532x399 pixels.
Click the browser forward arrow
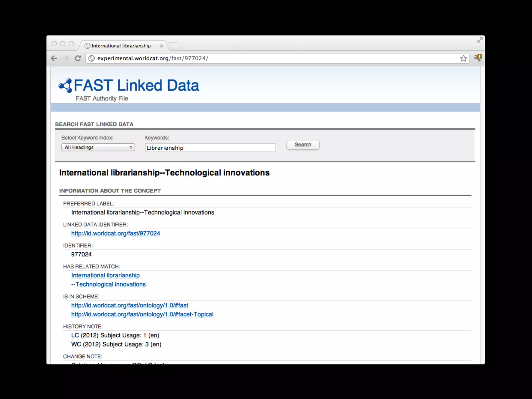tap(66, 58)
